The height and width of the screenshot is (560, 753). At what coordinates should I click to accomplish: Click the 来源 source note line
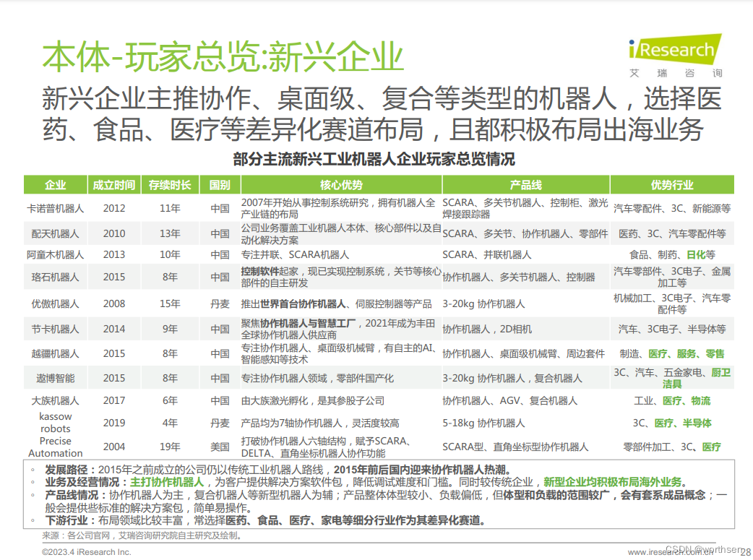pos(142,535)
